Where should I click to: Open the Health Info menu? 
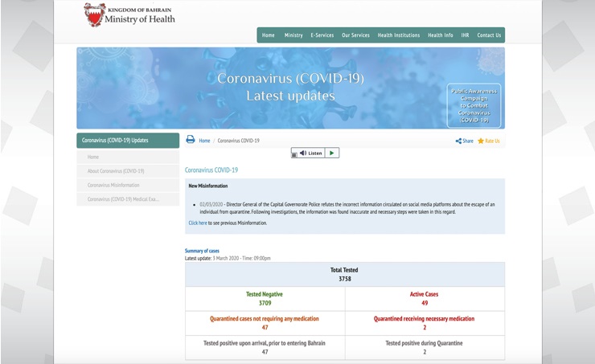click(x=440, y=35)
